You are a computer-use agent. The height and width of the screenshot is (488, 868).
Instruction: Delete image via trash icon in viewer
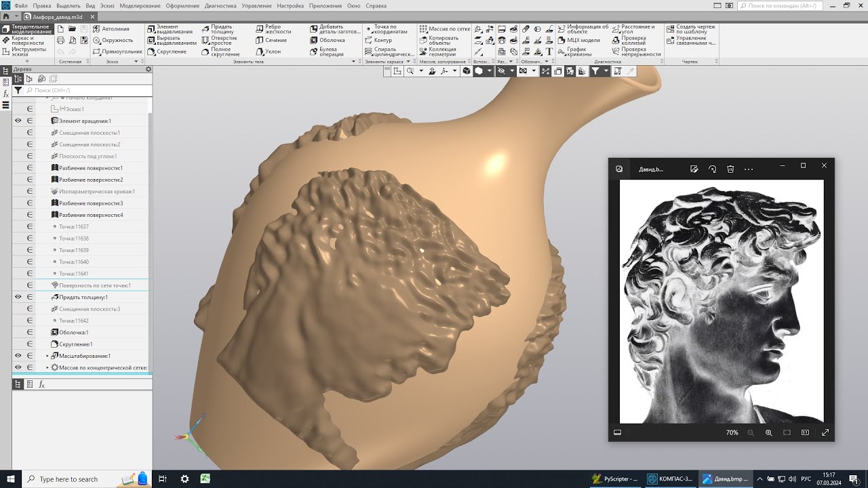730,169
